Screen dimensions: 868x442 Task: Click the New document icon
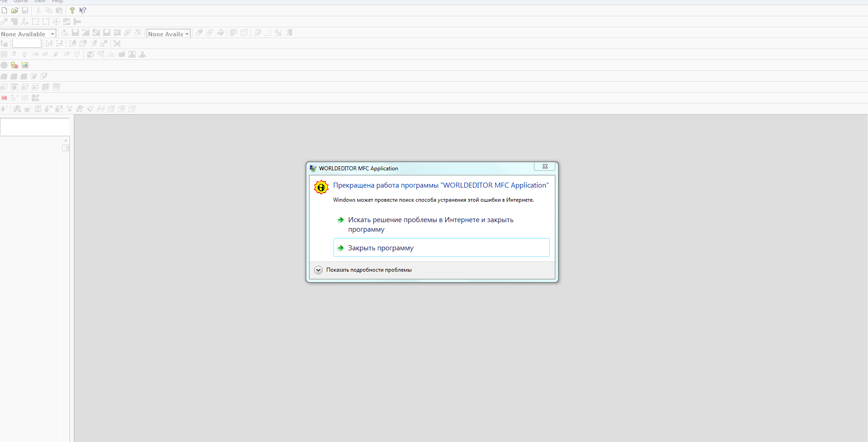4,10
